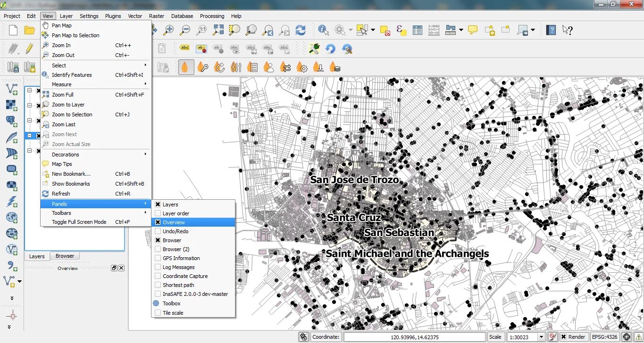Toggle editing with the yellow pencil icon
This screenshot has height=343, width=644.
point(30,48)
